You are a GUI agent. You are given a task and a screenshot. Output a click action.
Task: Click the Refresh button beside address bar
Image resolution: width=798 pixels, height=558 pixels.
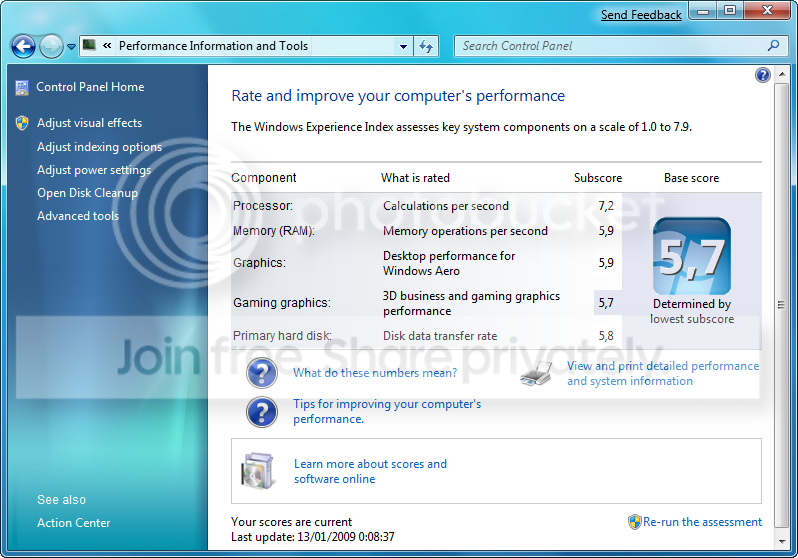(426, 46)
